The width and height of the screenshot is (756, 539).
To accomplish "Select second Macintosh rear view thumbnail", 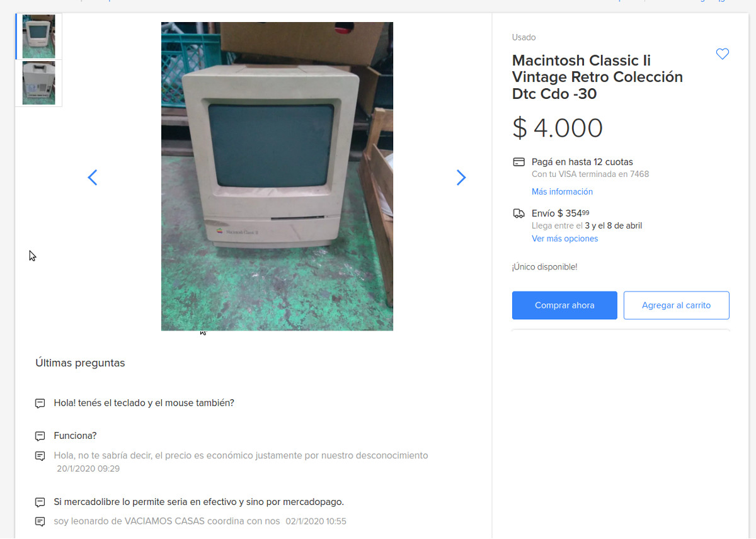I will 38,83.
